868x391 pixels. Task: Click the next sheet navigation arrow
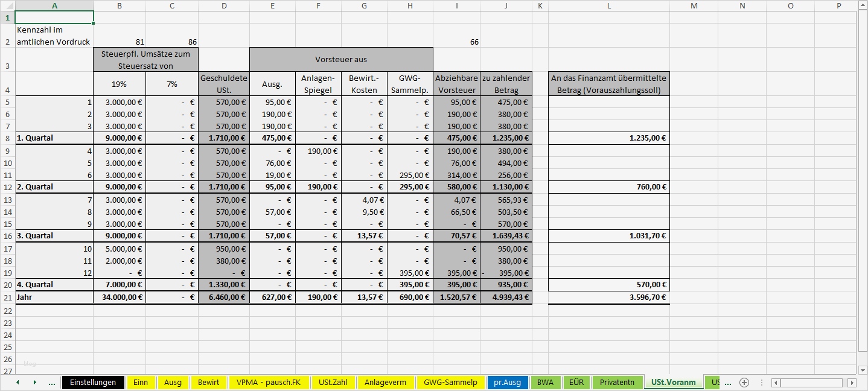coord(34,383)
